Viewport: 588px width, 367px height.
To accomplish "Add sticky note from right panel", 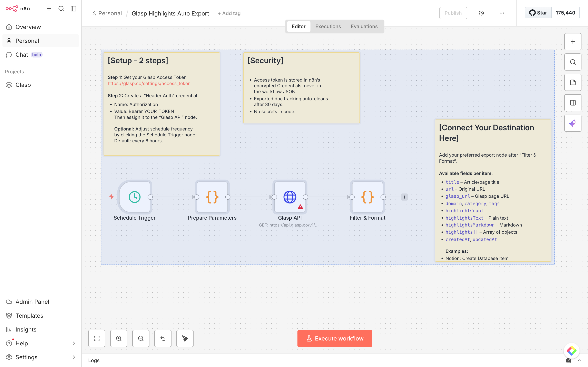I will (573, 83).
